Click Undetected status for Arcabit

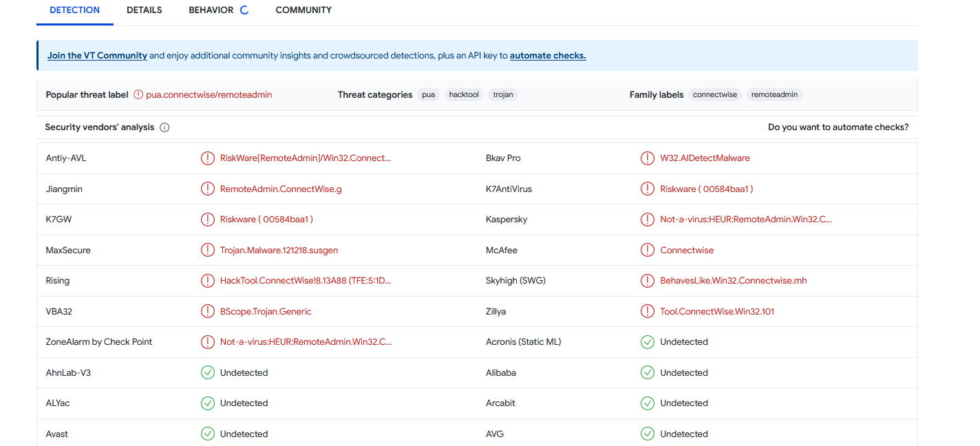coord(684,403)
